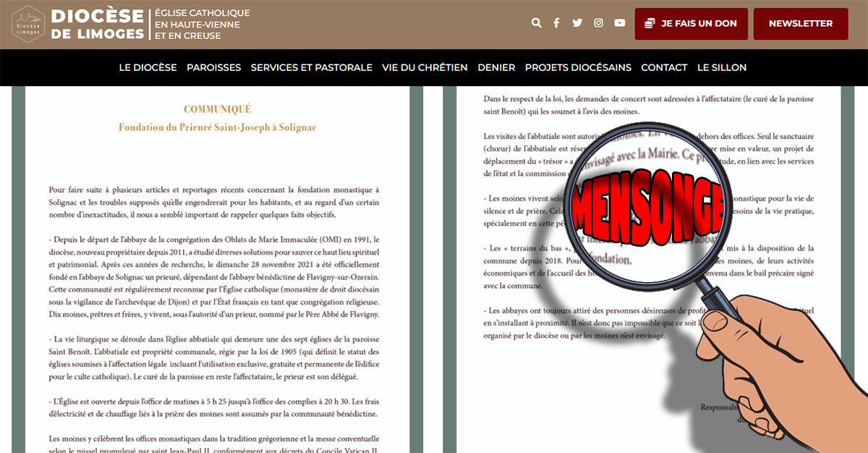Go to the CONTACT page
Screen dimensions: 868x453
tap(664, 67)
